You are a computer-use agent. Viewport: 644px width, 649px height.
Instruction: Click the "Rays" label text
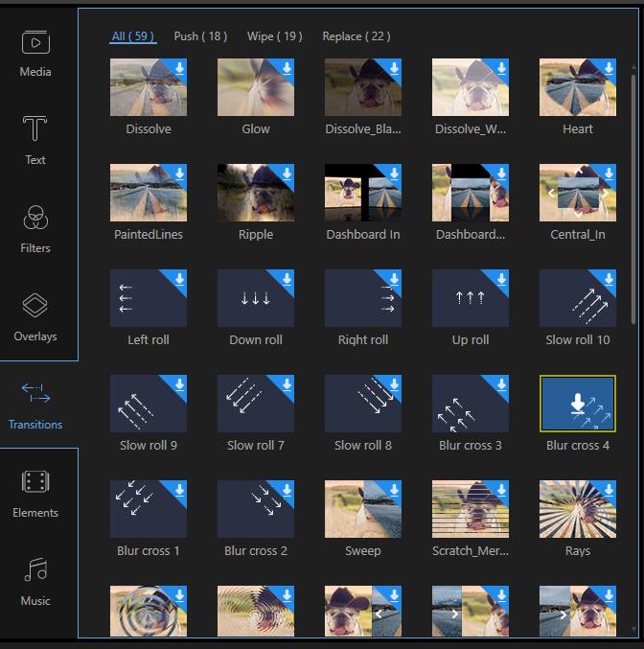577,551
